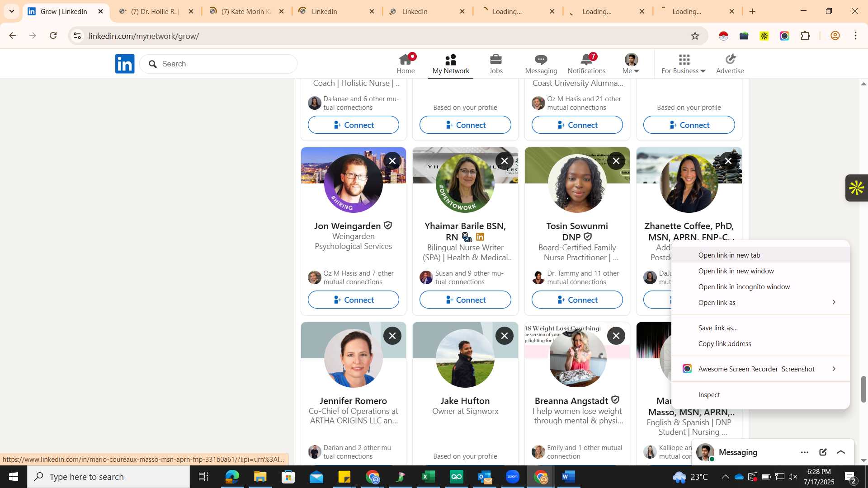Connect with Yhaimar Barile BSN, RN
The height and width of the screenshot is (488, 868).
pos(465,300)
